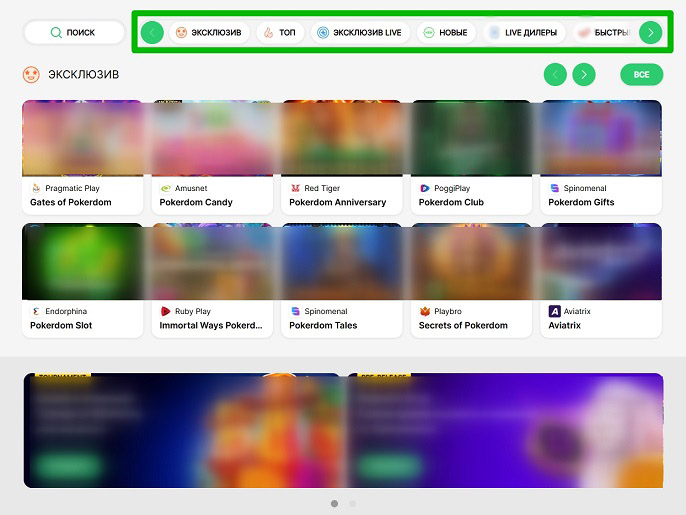Select the second banner carousel dot
The width and height of the screenshot is (686, 515).
pyautogui.click(x=352, y=503)
